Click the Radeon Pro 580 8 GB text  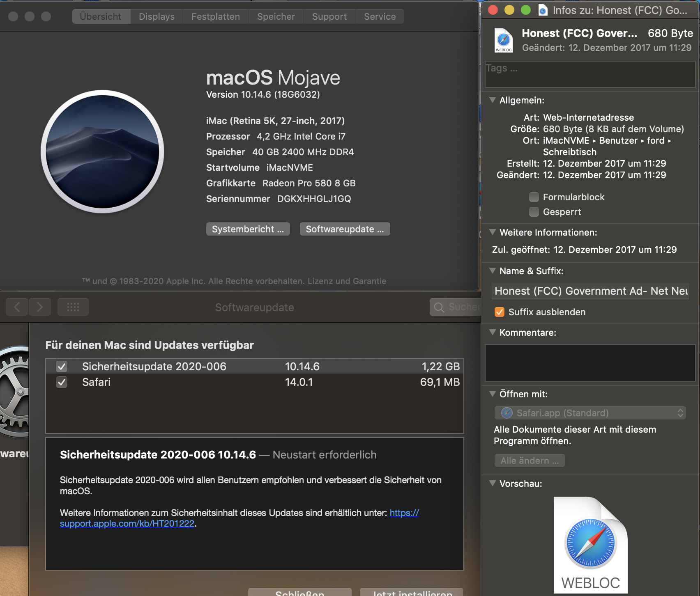[x=309, y=183]
